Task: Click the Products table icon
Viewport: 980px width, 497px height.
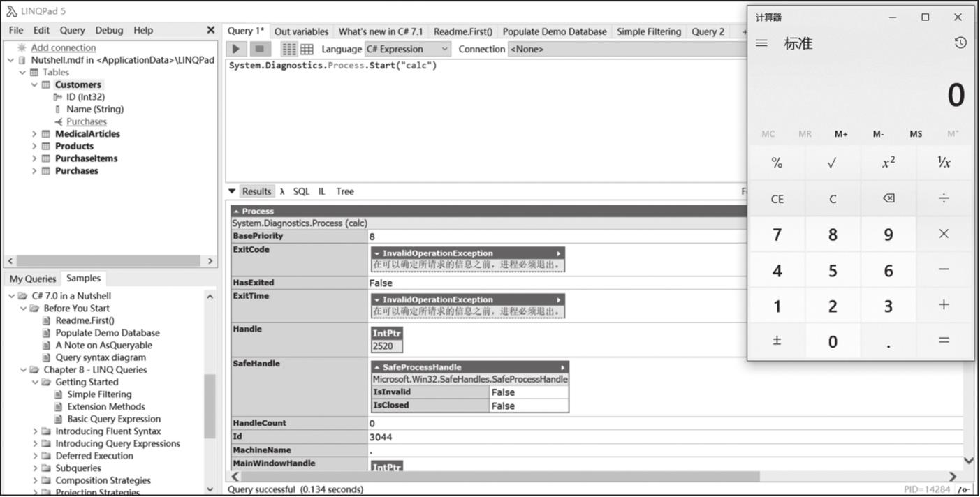Action: (45, 146)
